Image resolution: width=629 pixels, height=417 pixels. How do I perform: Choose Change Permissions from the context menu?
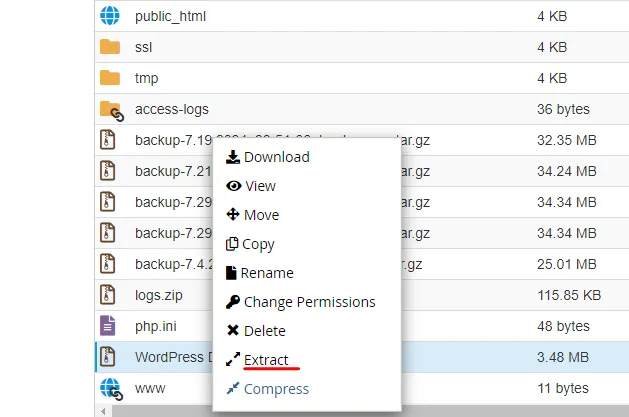click(x=301, y=302)
